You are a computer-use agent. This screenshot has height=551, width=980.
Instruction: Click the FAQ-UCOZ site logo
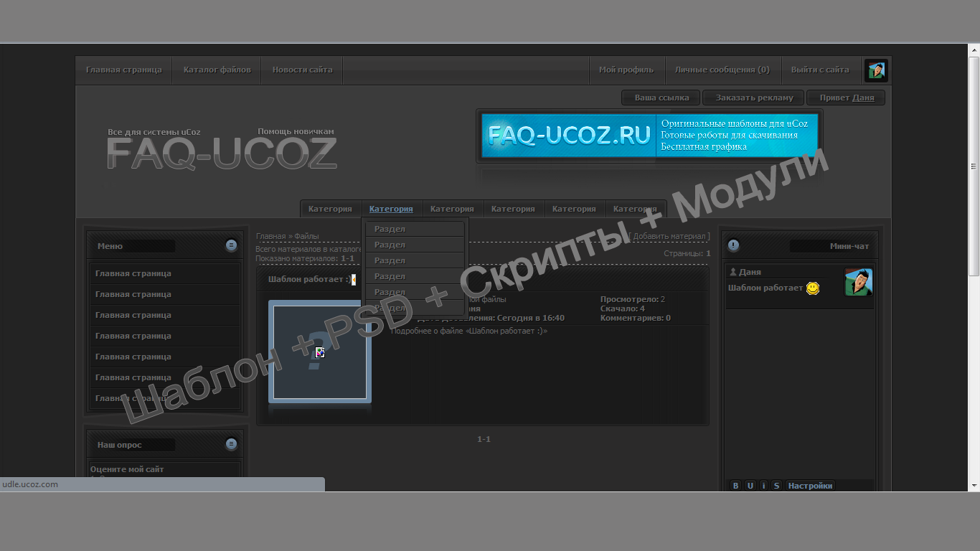[x=222, y=153]
